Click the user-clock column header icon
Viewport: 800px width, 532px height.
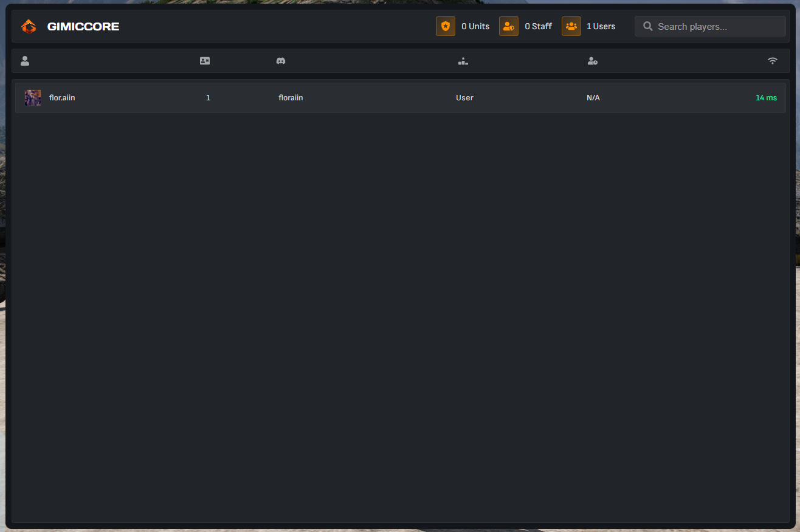click(x=593, y=61)
